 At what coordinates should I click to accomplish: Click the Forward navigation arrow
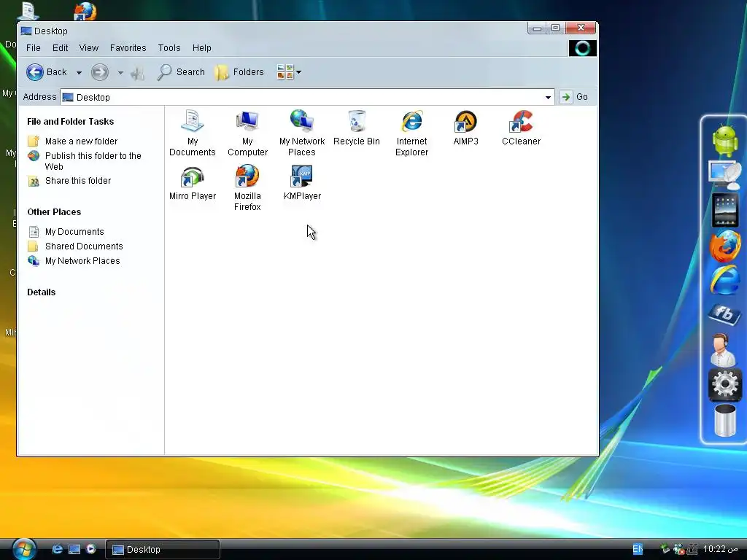pyautogui.click(x=99, y=72)
